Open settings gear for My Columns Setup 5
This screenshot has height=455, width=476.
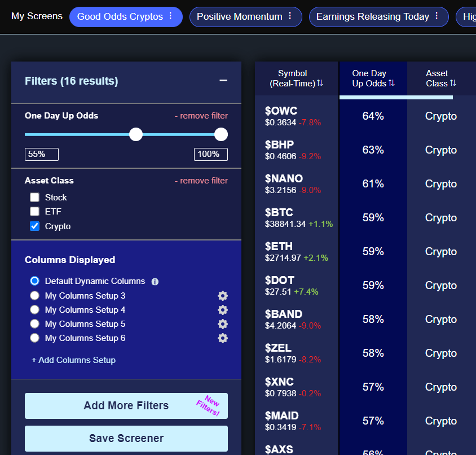[223, 324]
